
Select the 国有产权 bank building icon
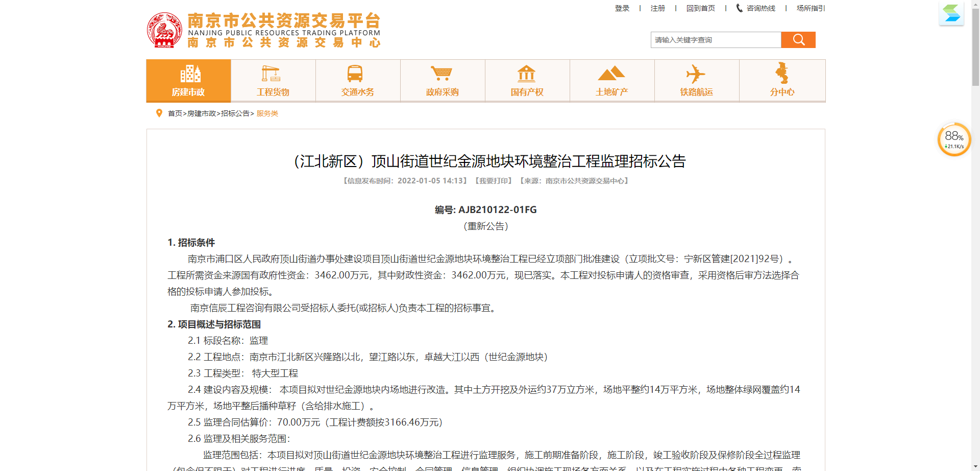click(527, 81)
